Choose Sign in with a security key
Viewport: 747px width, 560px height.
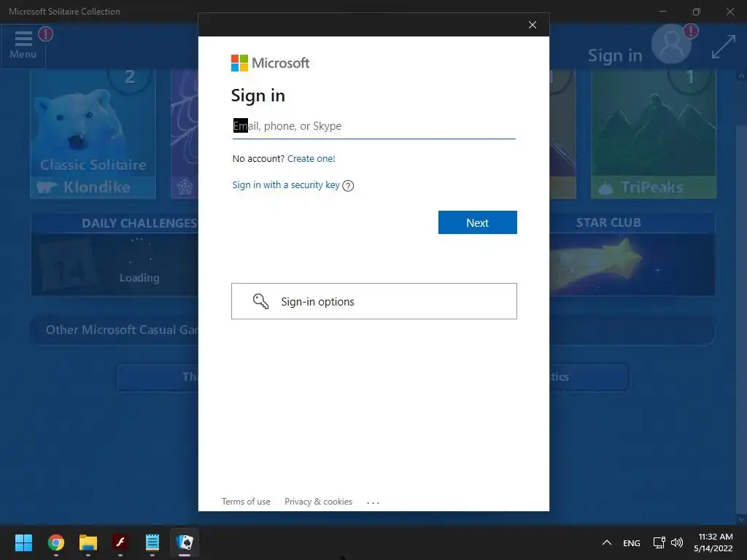[286, 184]
